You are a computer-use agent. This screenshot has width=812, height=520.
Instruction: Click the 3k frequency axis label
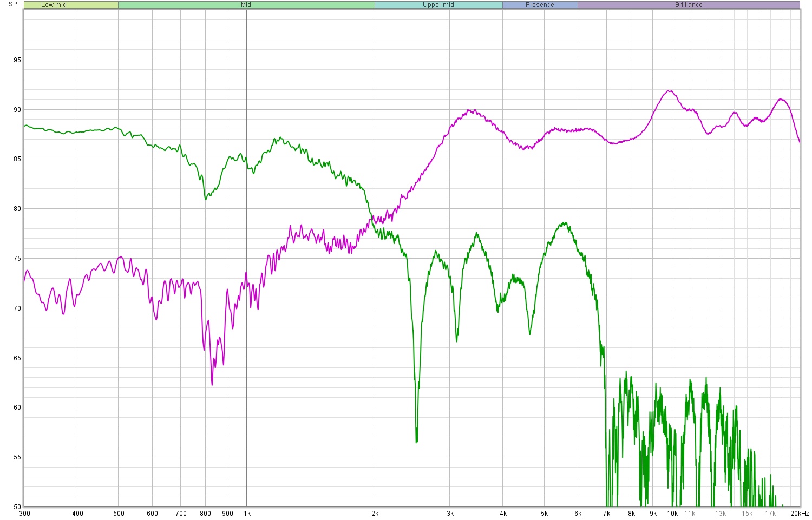[450, 514]
